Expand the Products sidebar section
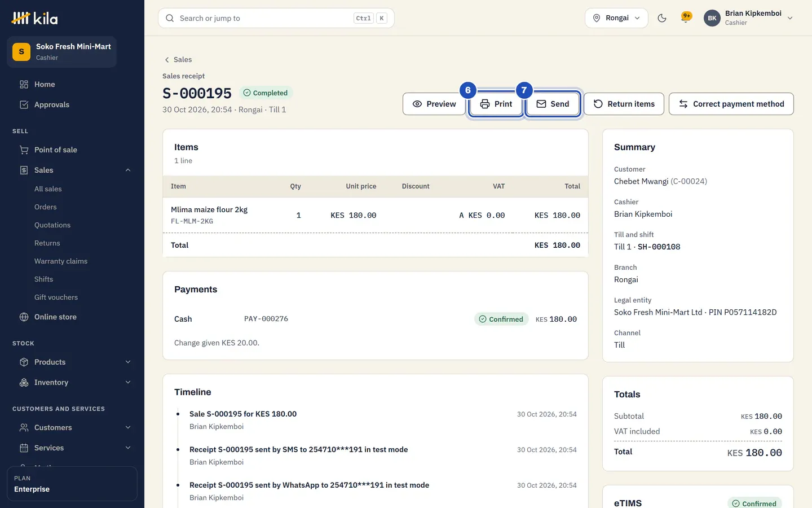 click(128, 362)
